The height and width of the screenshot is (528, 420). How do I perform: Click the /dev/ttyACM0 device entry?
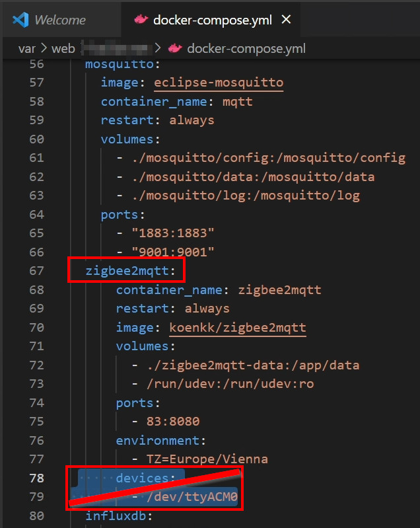click(193, 497)
